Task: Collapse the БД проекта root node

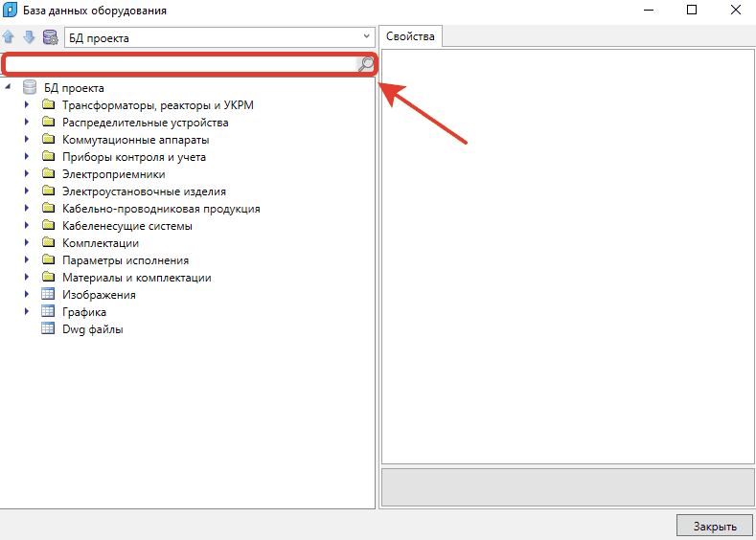Action: point(9,88)
